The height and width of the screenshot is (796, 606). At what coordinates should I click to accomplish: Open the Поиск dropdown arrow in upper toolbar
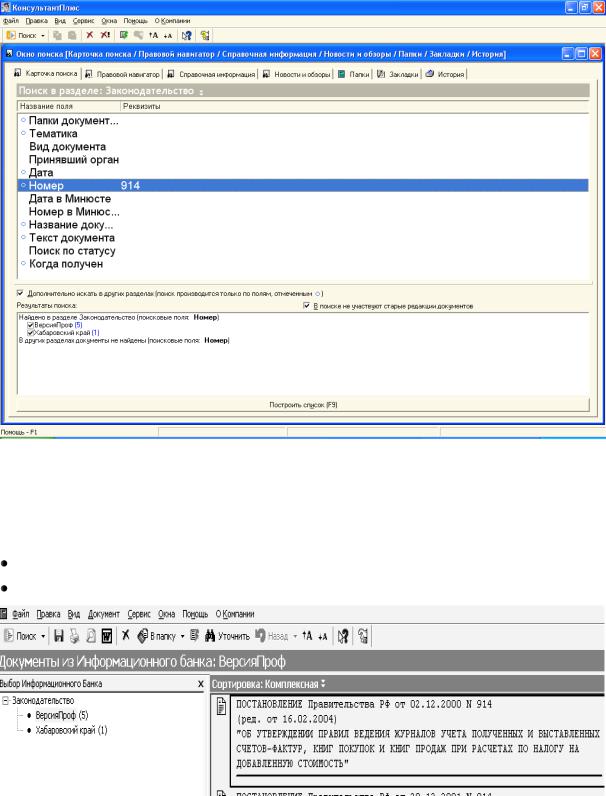[43, 36]
